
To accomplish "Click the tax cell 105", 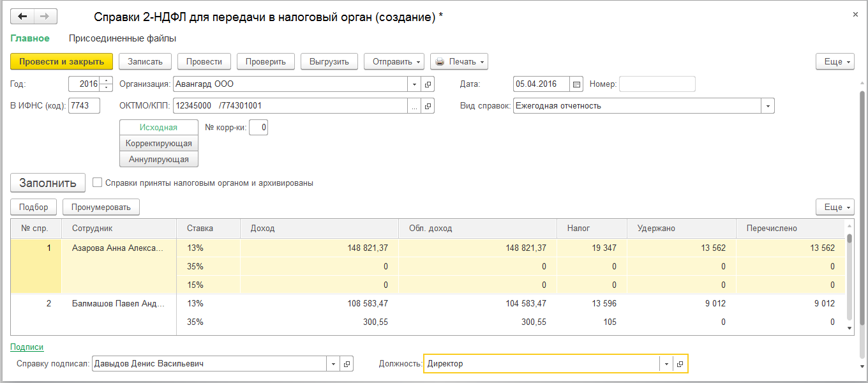I will [592, 322].
